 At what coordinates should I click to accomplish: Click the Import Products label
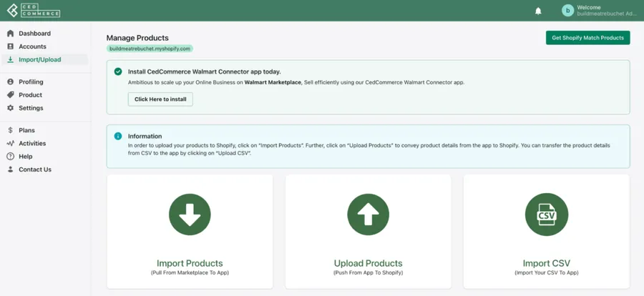point(190,263)
